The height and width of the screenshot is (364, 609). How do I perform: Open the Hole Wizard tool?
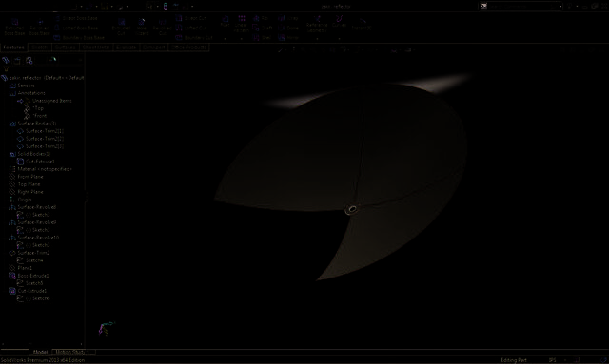pos(142,28)
